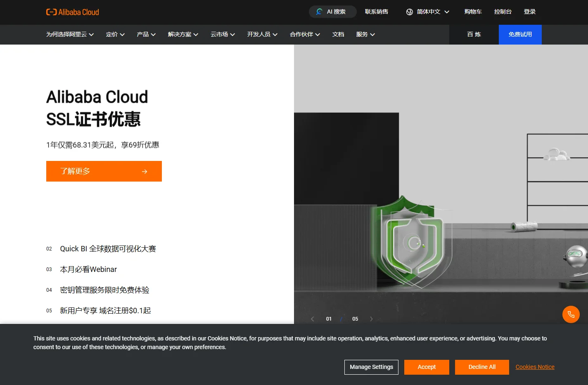Click 登录 to sign in
The height and width of the screenshot is (385, 588).
[x=530, y=12]
